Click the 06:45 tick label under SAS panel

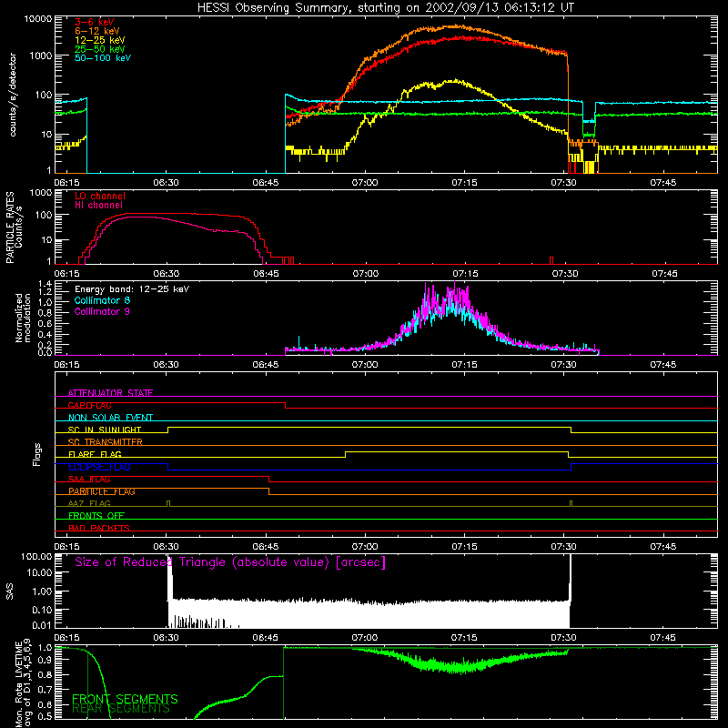click(x=266, y=638)
